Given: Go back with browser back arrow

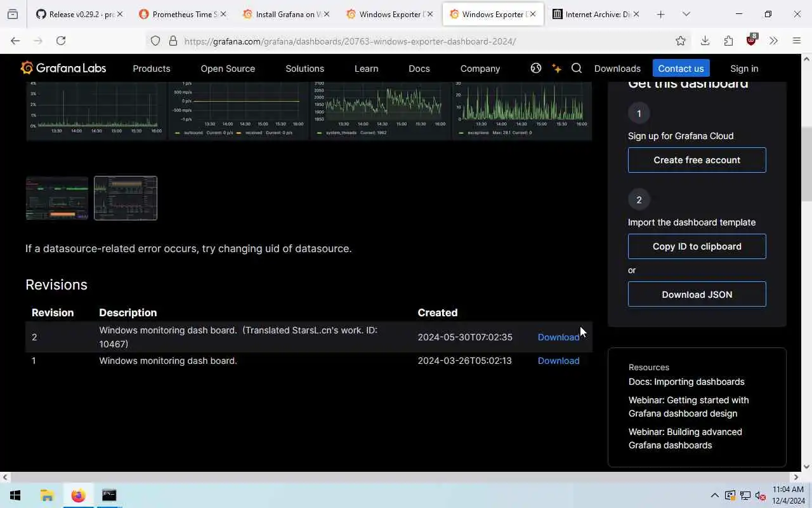Looking at the screenshot, I should click(15, 41).
